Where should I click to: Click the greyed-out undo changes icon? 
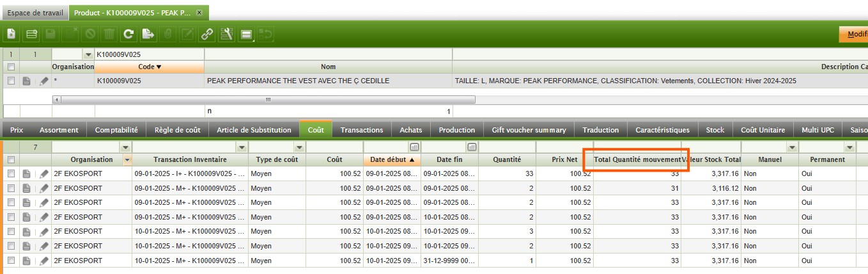click(x=266, y=34)
